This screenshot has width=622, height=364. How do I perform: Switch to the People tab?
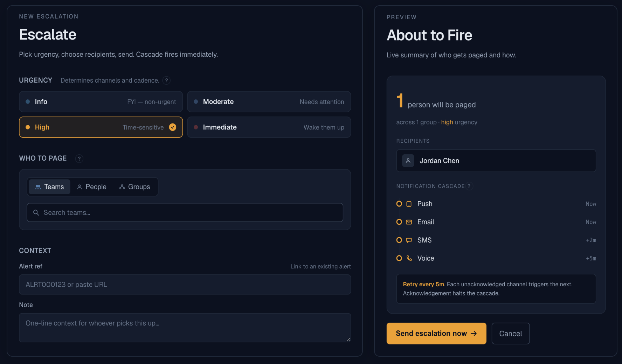[x=91, y=187]
